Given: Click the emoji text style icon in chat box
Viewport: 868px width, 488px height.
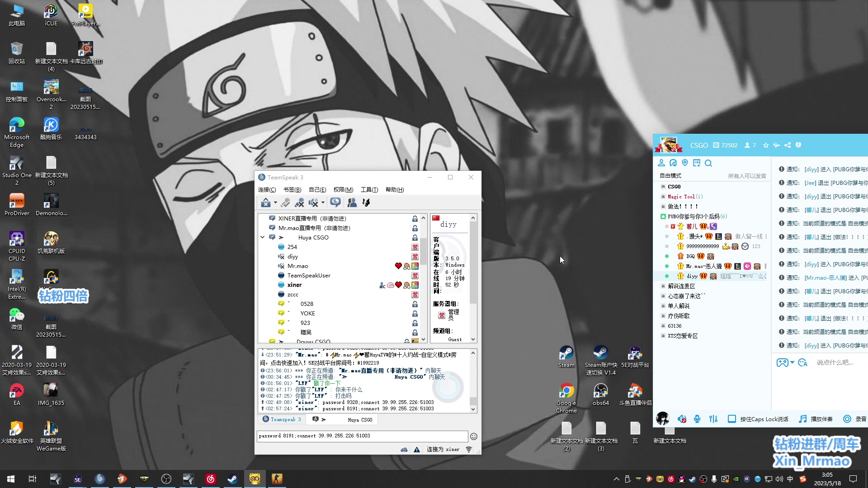Looking at the screenshot, I should [x=803, y=362].
